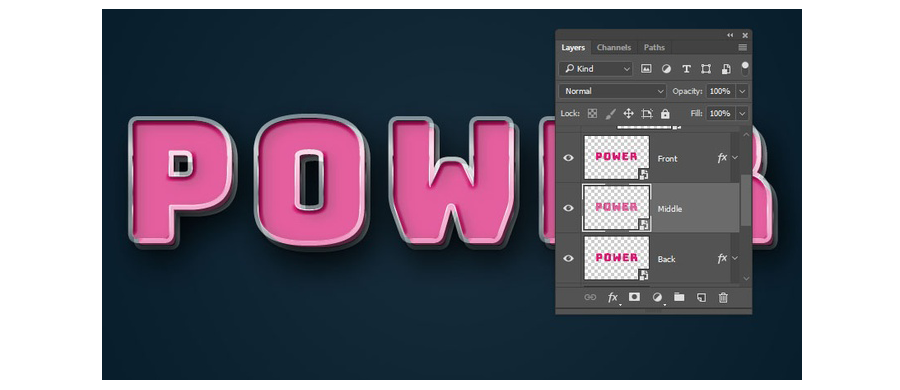Hide the Middle layer eye
900x390 pixels.
pos(568,208)
